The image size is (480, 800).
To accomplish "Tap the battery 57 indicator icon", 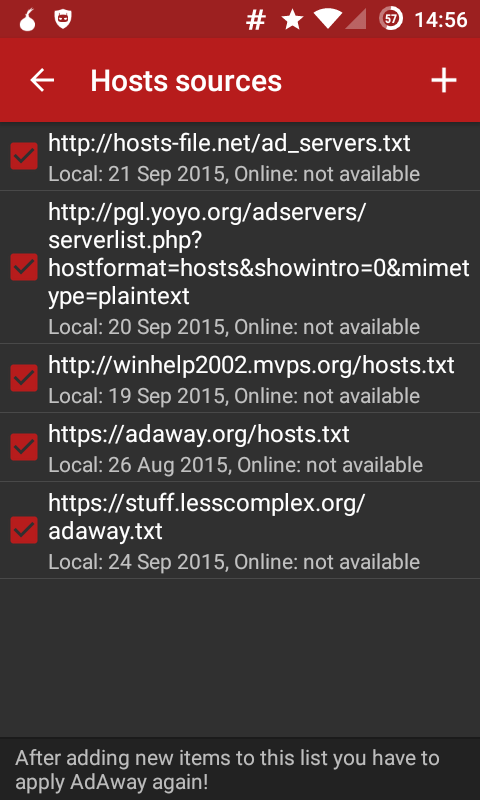I will tap(391, 19).
